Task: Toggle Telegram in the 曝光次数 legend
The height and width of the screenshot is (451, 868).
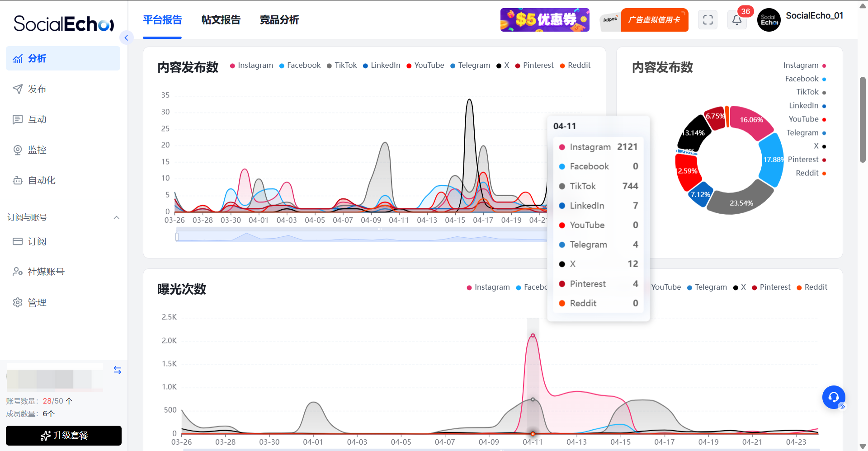Action: [x=707, y=287]
